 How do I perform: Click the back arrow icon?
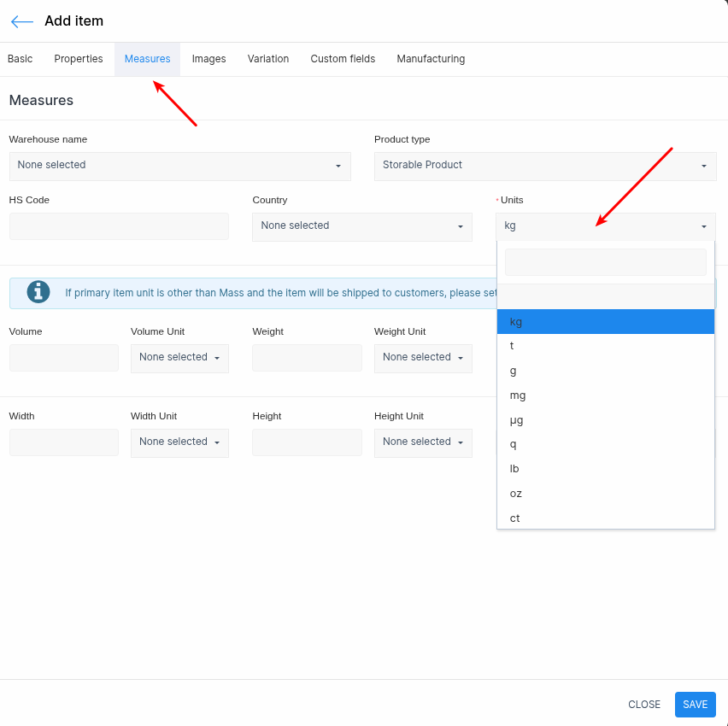coord(21,21)
